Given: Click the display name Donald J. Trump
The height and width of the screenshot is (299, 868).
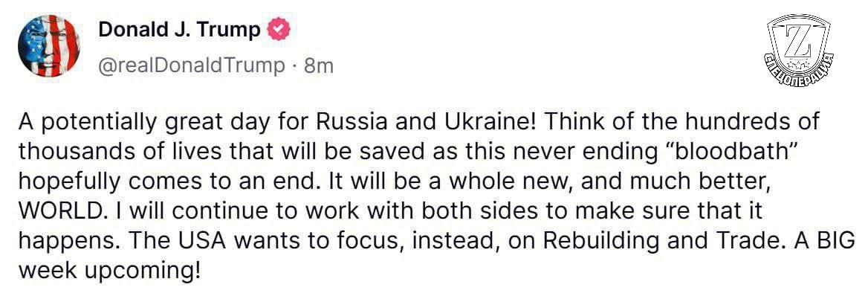Looking at the screenshot, I should pos(180,30).
